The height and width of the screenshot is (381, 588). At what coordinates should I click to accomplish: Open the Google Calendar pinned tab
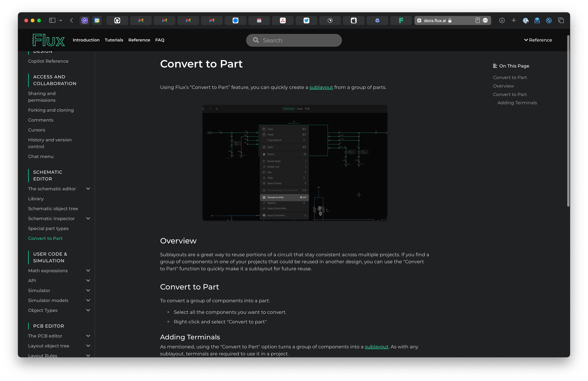pyautogui.click(x=97, y=20)
